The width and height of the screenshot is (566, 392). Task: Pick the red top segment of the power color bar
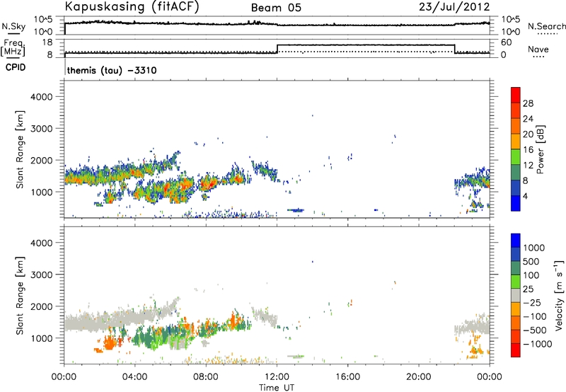516,96
